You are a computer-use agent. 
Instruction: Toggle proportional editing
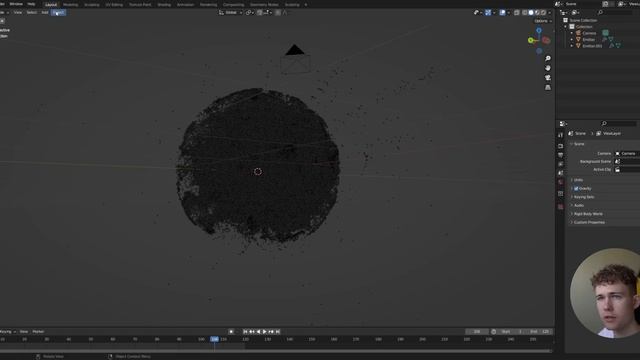(x=278, y=13)
